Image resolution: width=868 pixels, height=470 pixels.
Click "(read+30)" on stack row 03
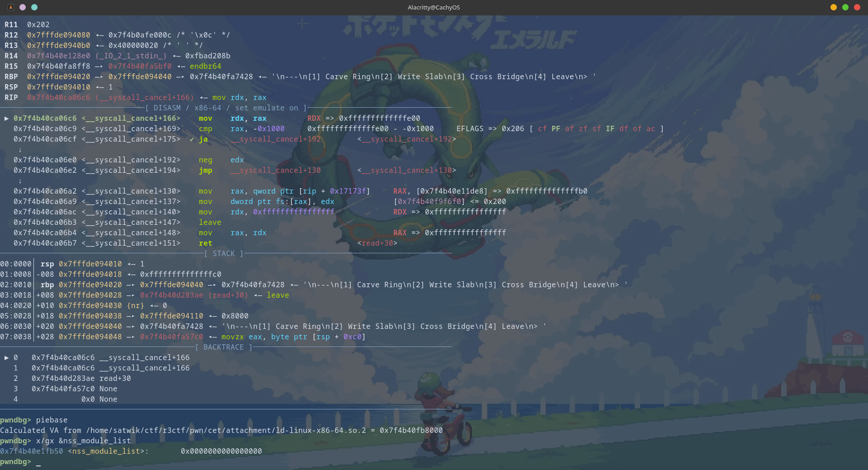pyautogui.click(x=228, y=295)
